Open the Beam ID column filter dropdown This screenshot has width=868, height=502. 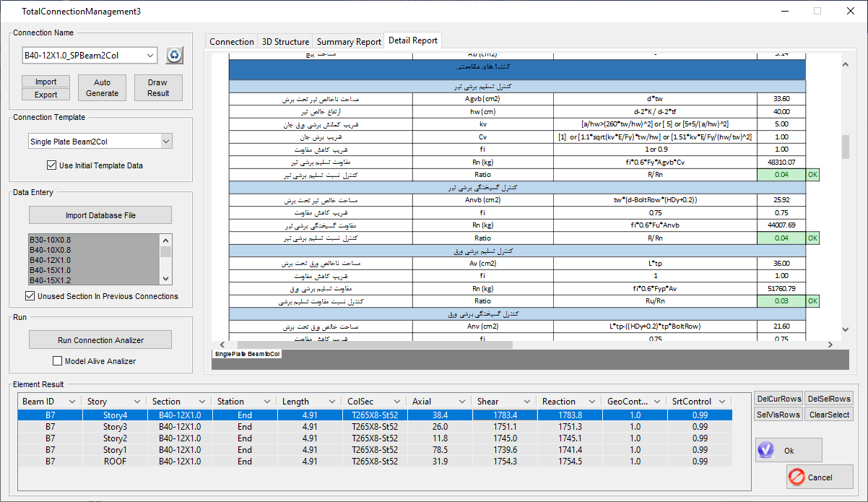point(72,402)
